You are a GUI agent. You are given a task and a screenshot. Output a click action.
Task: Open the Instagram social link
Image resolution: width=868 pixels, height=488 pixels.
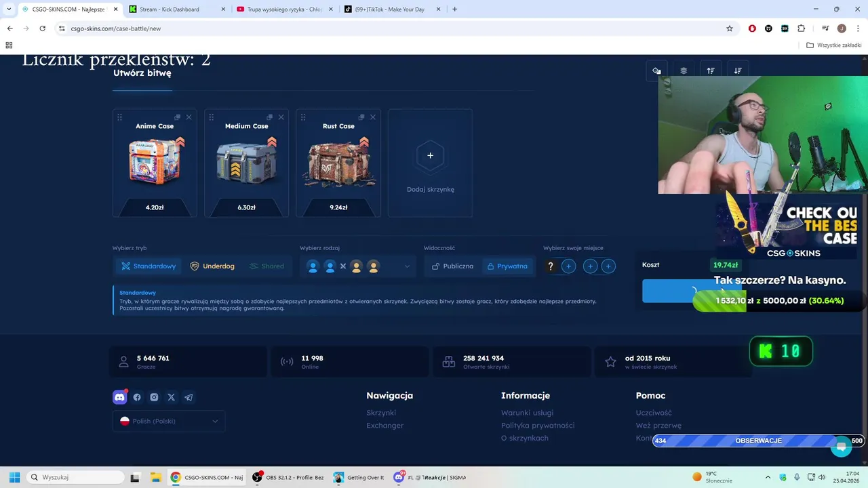pos(154,397)
